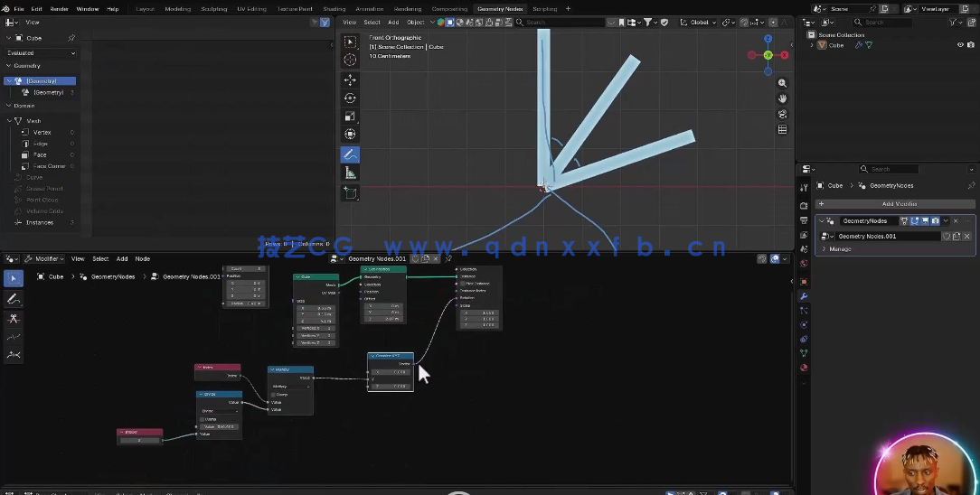Open the Global transform orientation dropdown
Viewport: 980px width, 495px height.
click(x=699, y=22)
